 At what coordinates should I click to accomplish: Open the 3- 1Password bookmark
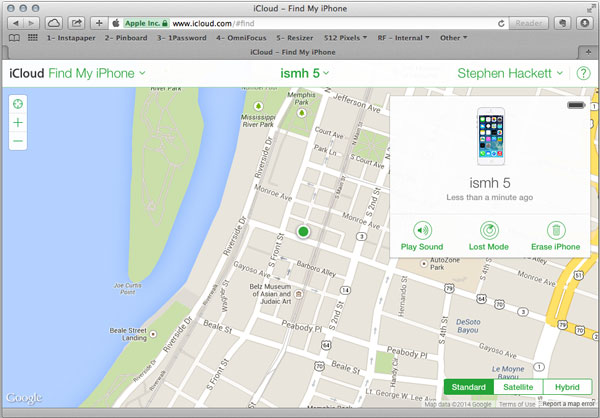181,38
